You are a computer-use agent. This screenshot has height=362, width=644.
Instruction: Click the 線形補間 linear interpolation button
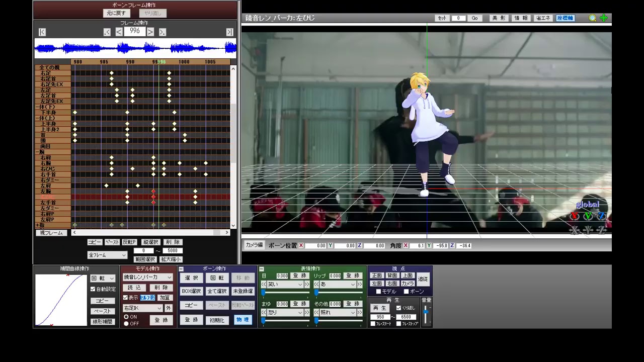click(103, 322)
